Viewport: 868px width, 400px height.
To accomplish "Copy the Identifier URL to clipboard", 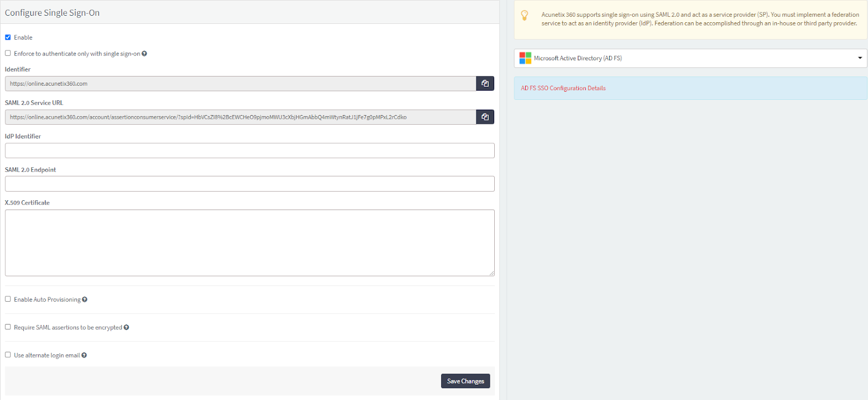I will click(485, 84).
